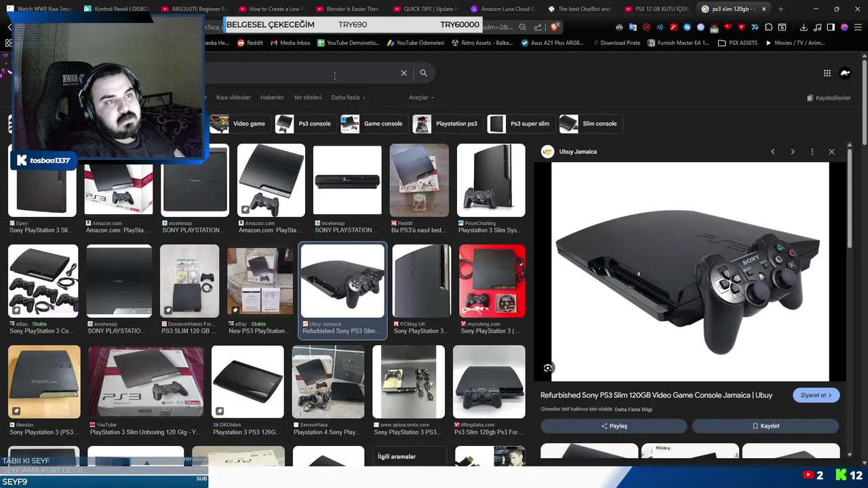Open Google account avatar
868x488 pixels.
click(845, 73)
